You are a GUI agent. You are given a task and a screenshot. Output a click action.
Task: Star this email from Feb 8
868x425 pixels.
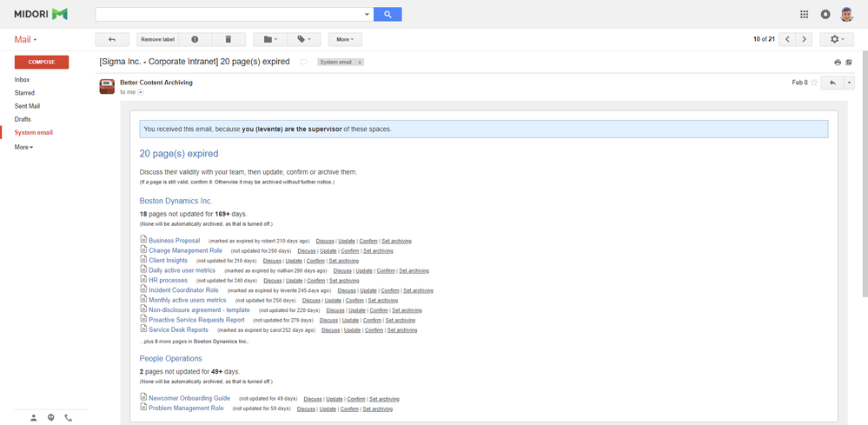pyautogui.click(x=814, y=83)
